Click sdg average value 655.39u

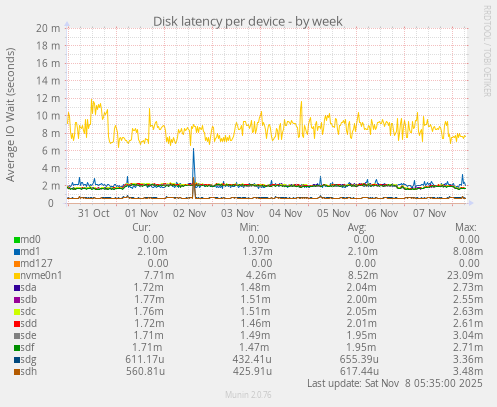[359, 359]
